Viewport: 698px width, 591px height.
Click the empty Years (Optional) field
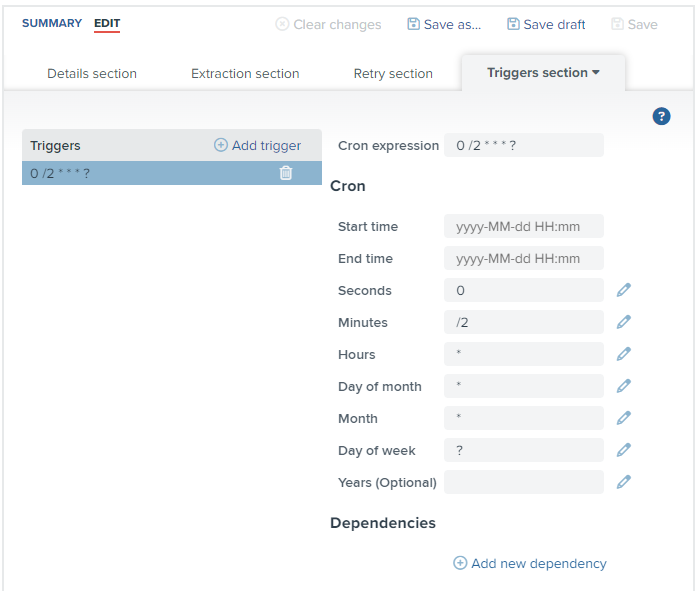pos(524,482)
